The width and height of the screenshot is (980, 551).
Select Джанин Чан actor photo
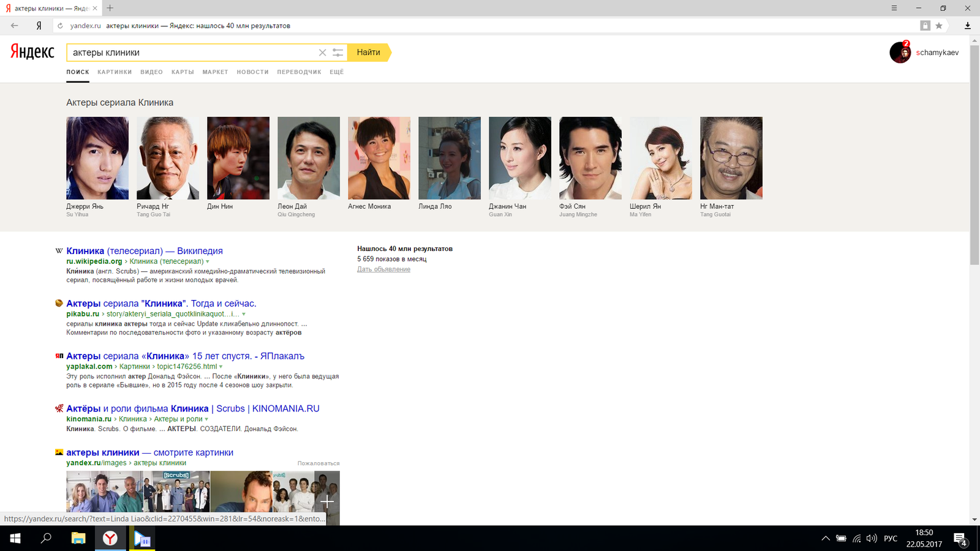pyautogui.click(x=520, y=158)
